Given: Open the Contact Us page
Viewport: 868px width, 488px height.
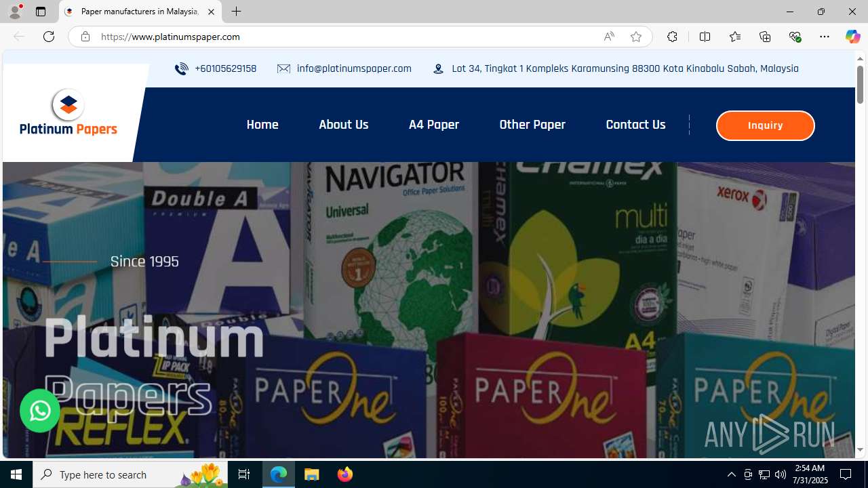Looking at the screenshot, I should 635,125.
